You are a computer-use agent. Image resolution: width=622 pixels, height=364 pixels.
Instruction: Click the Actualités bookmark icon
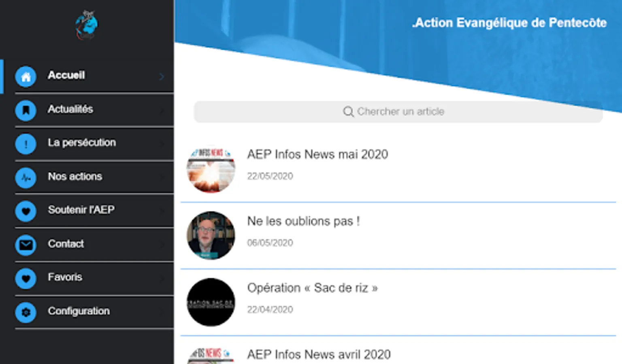[x=26, y=110]
